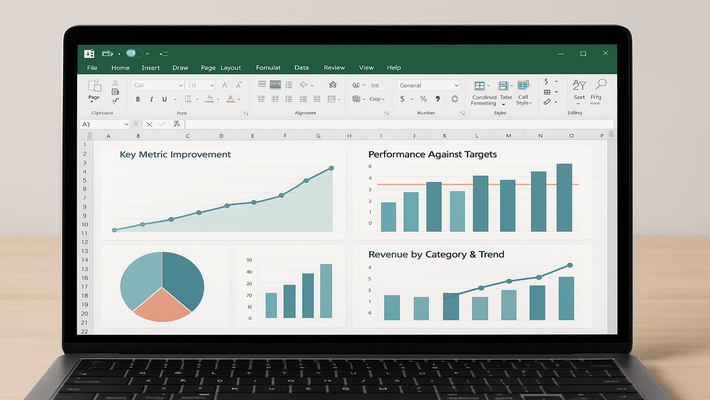
Task: Expand the underline style dropdown arrow
Action: click(x=175, y=99)
